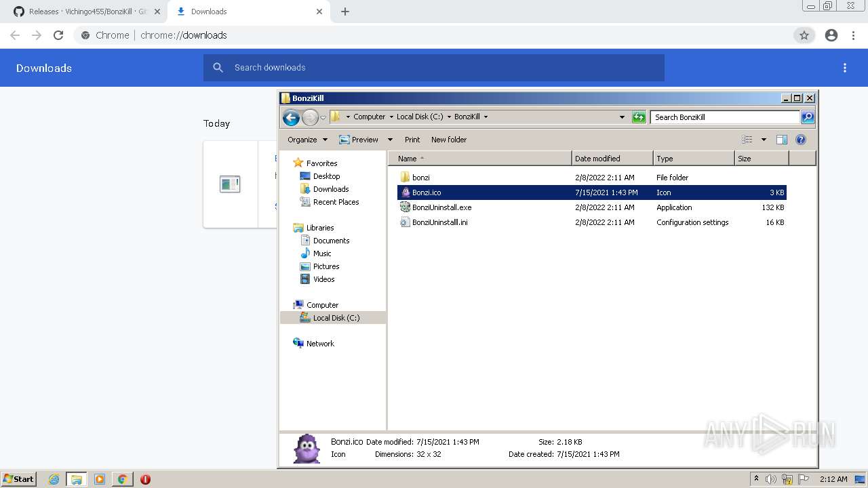Open Recent Places in navigation pane
Viewport: 868px width, 488px height.
click(336, 202)
